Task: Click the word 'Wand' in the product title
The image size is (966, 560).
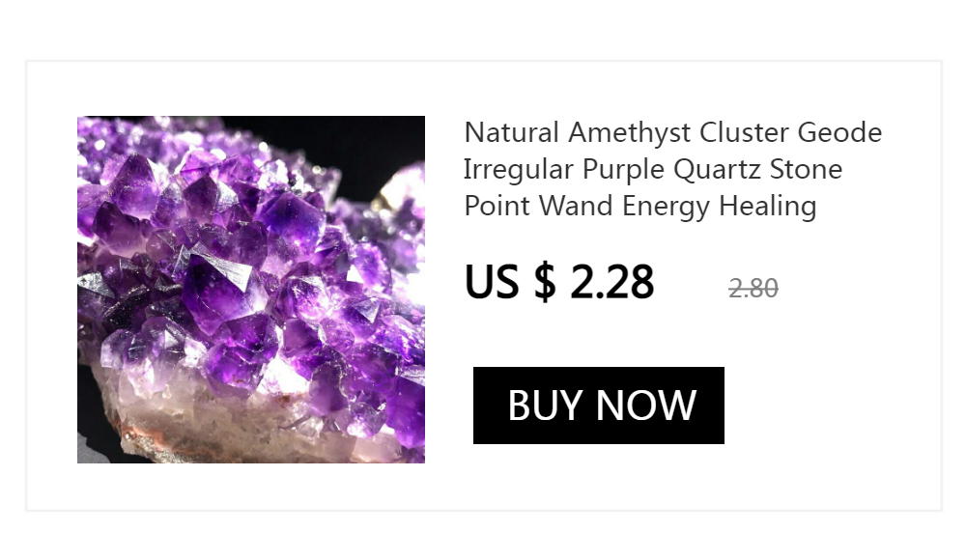Action: (576, 205)
